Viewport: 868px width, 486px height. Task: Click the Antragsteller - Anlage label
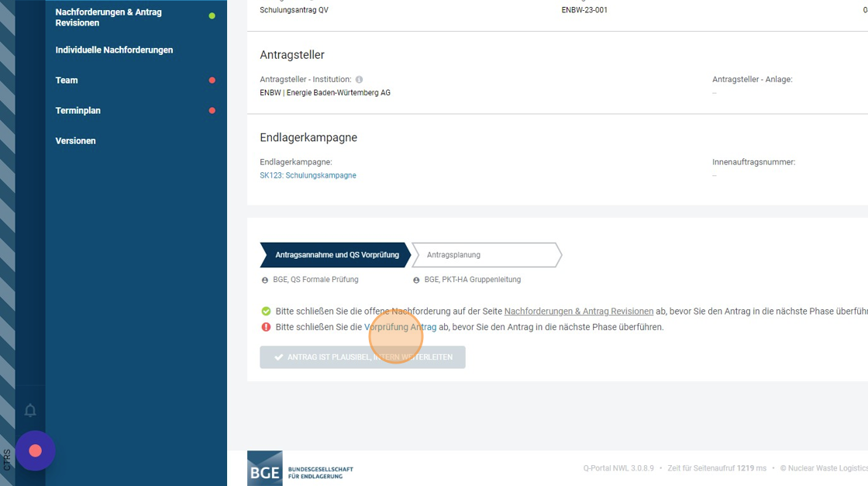[753, 80]
